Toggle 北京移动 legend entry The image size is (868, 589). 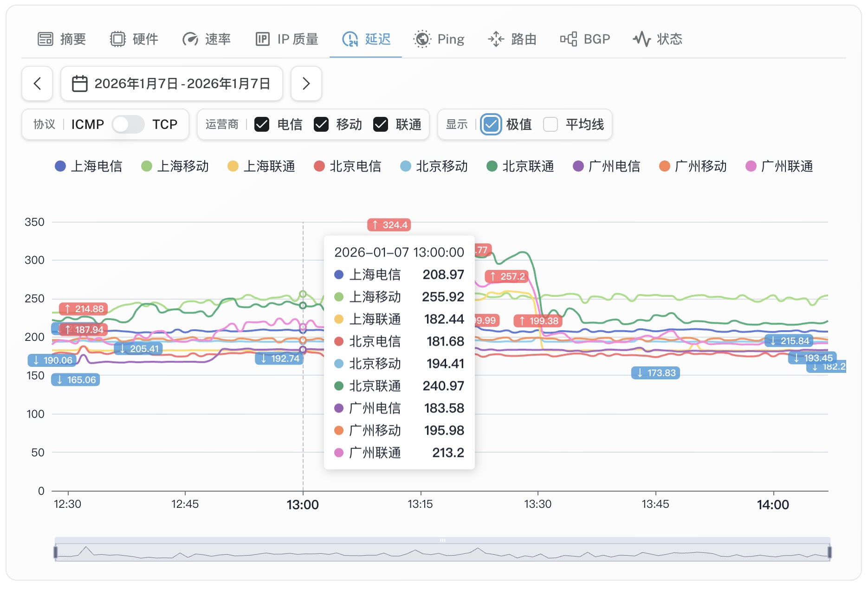(434, 166)
